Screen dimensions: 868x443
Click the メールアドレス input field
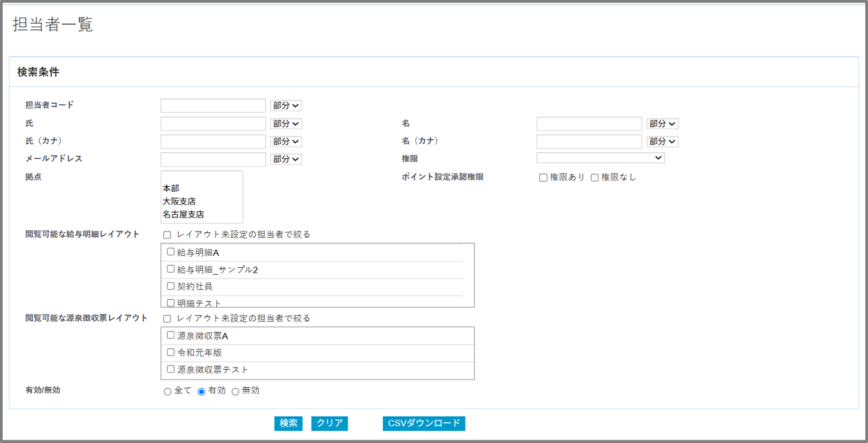[x=213, y=160]
